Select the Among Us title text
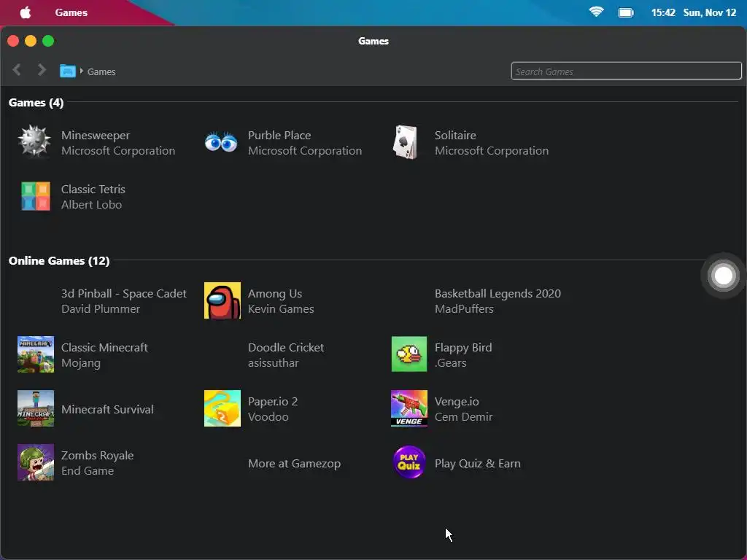 pyautogui.click(x=275, y=294)
